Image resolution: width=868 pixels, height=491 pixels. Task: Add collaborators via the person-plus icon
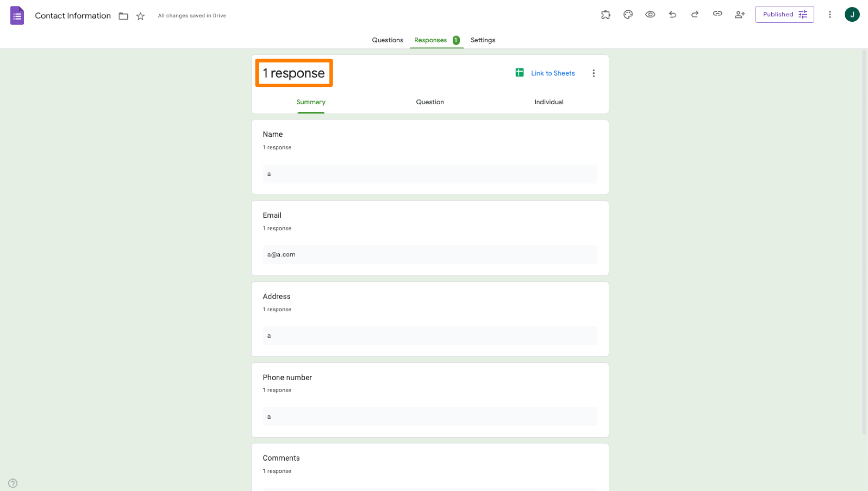point(740,15)
